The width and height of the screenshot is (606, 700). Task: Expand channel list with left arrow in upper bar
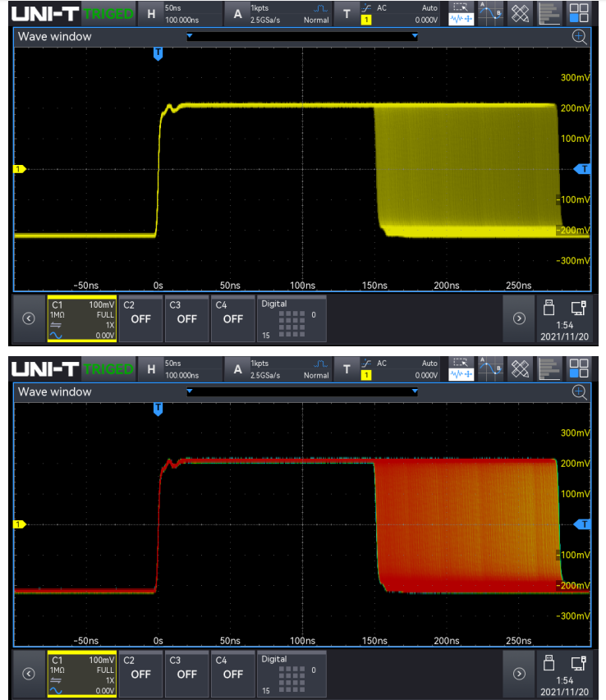(x=28, y=318)
